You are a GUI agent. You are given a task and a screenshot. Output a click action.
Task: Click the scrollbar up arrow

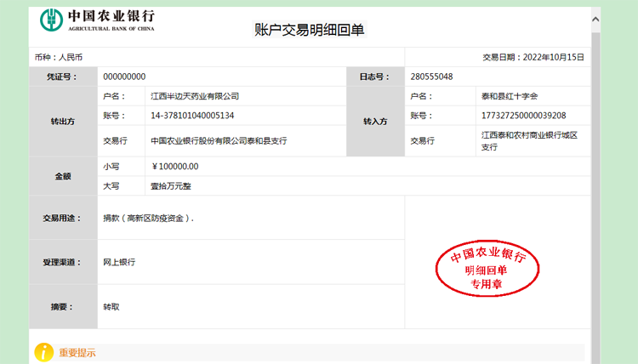point(595,19)
